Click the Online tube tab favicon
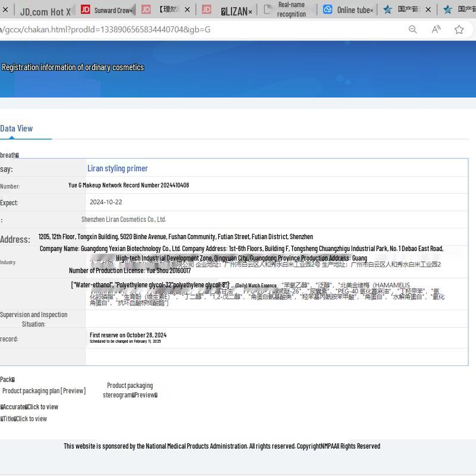The width and height of the screenshot is (476, 476). (328, 10)
